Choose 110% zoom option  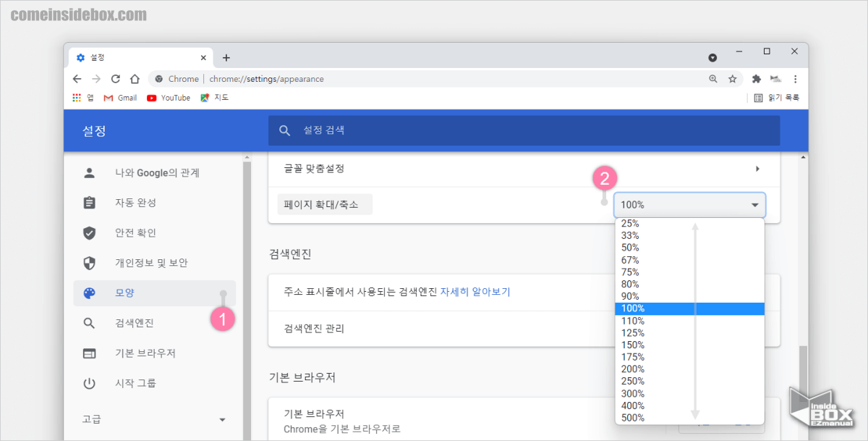coord(689,321)
